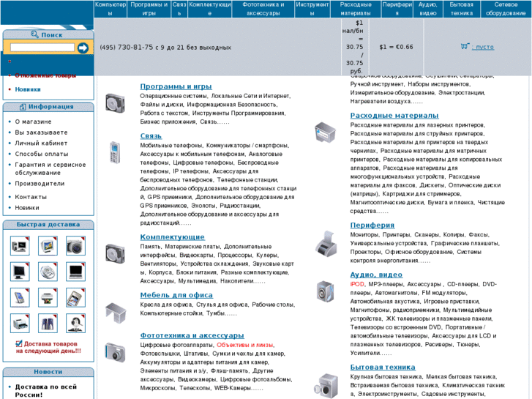The height and width of the screenshot is (399, 532).
Task: Open Комплектующие top menu item
Action: [210, 9]
